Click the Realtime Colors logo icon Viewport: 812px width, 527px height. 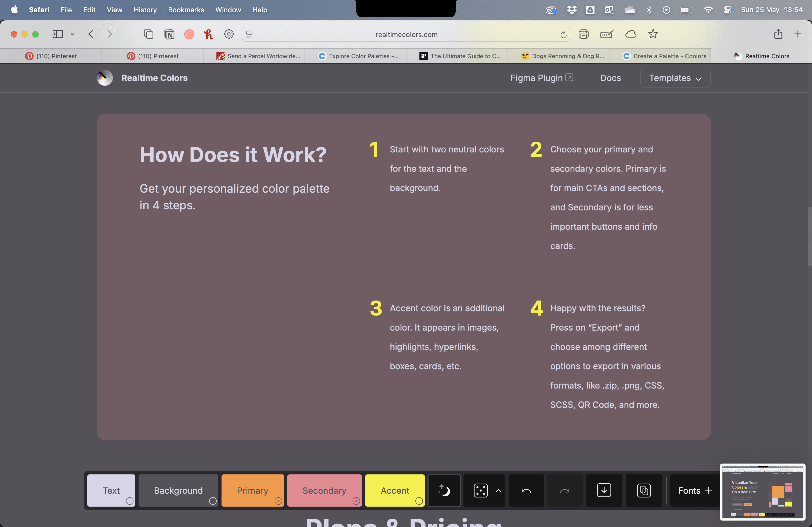[105, 78]
